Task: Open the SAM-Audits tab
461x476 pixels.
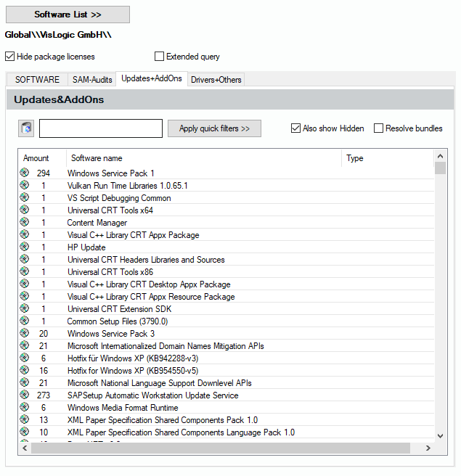Action: (x=91, y=80)
